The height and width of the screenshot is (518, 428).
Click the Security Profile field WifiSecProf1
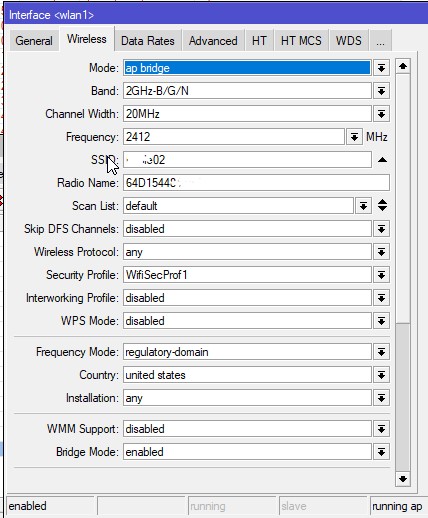[247, 275]
